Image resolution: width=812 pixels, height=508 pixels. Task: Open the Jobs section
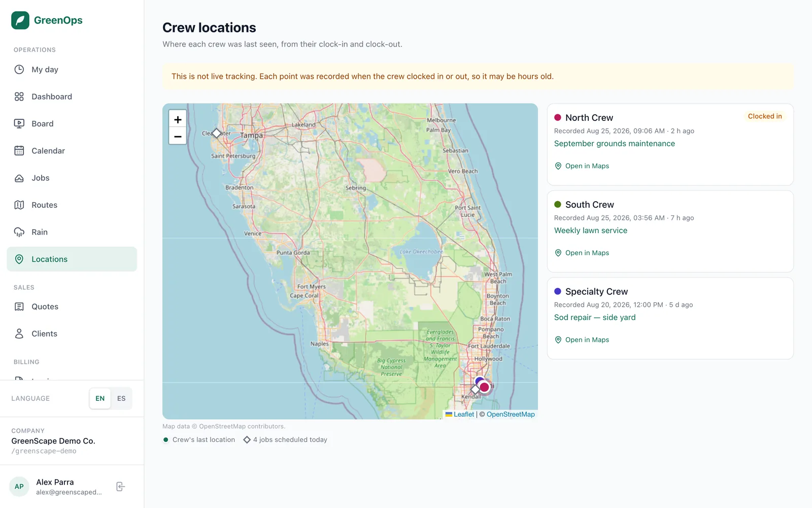[72, 178]
